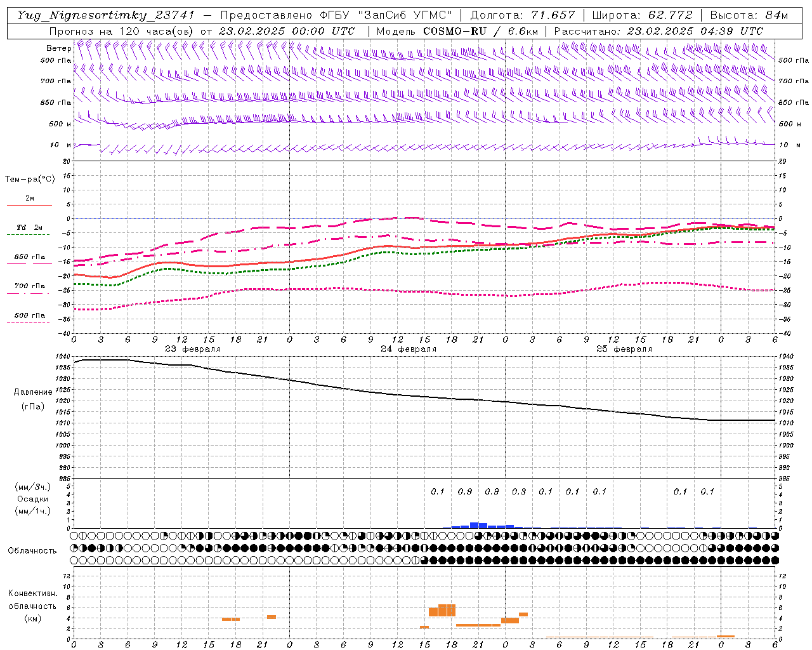This screenshot has height=650, width=812.
Task: Click the 2м temperature legend line sample
Action: tap(29, 205)
